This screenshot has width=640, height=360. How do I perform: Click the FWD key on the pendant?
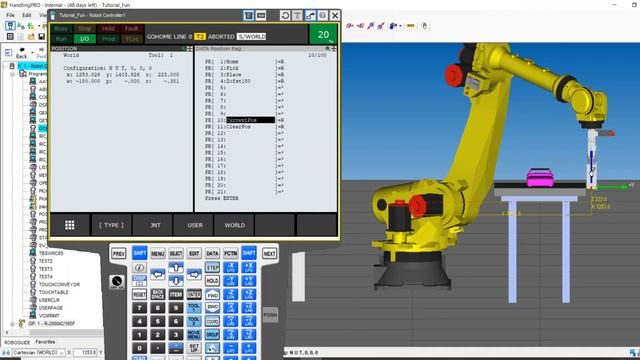[212, 294]
